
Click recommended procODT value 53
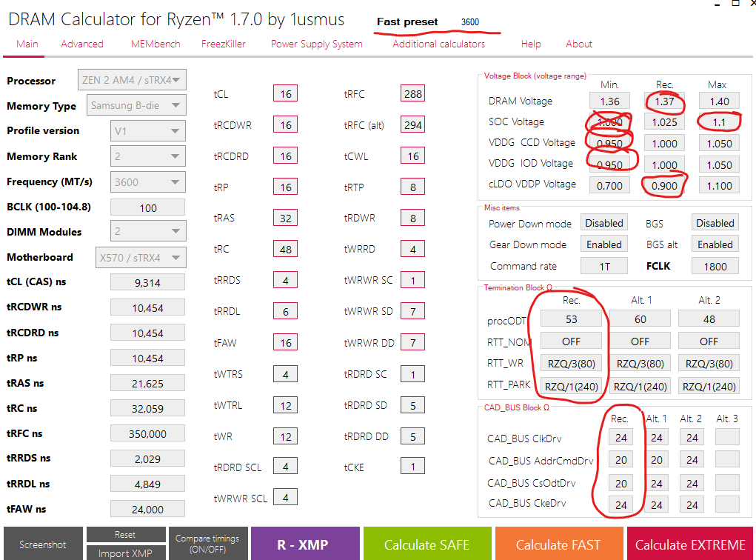point(571,319)
